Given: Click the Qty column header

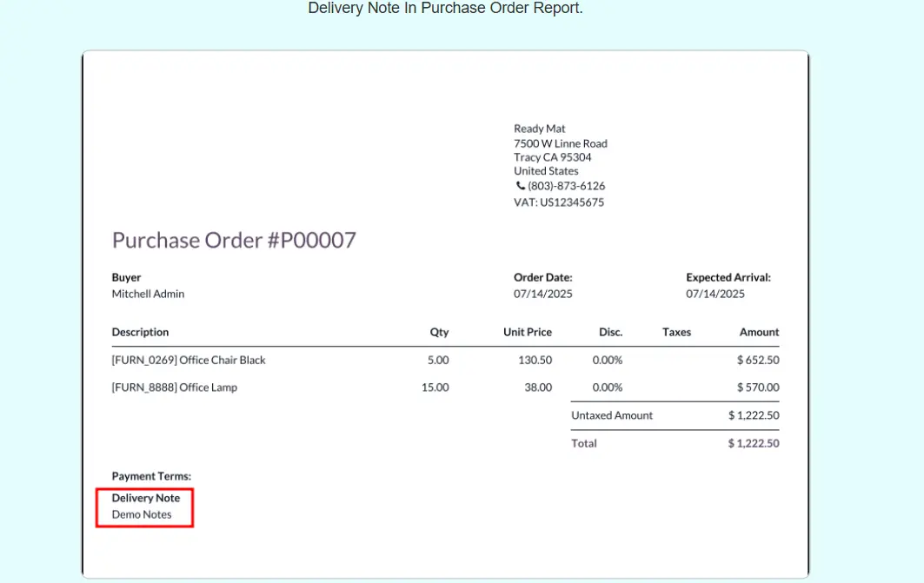Looking at the screenshot, I should tap(439, 332).
